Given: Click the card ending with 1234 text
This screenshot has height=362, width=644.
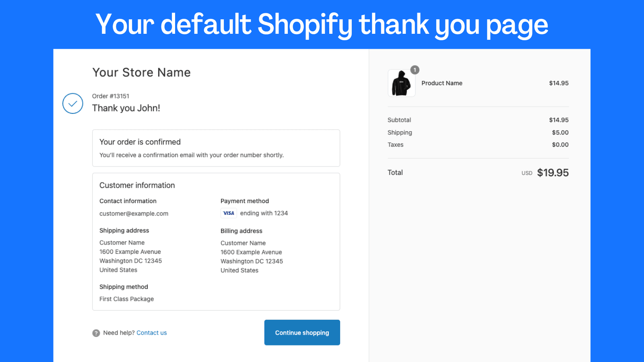Looking at the screenshot, I should (264, 213).
